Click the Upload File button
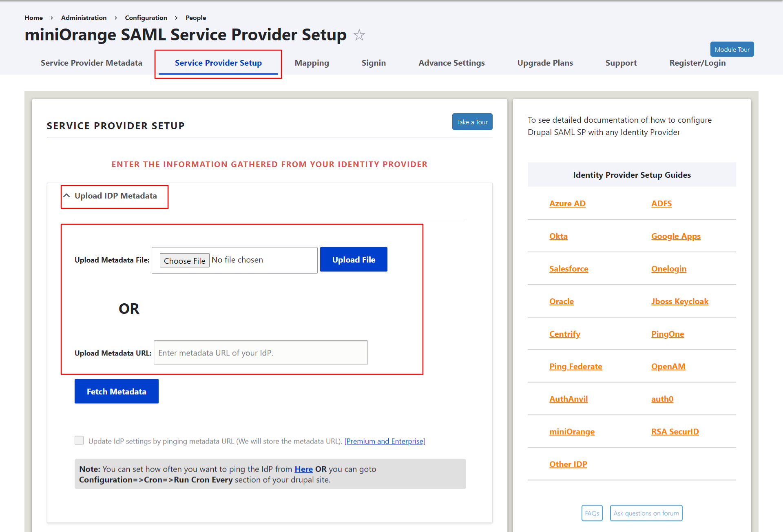Viewport: 783px width, 532px height. pyautogui.click(x=354, y=259)
